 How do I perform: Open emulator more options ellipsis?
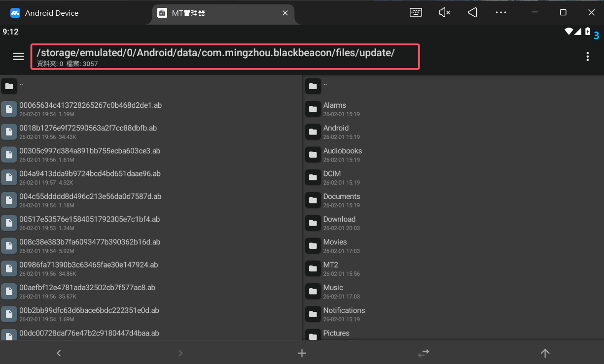[x=501, y=12]
